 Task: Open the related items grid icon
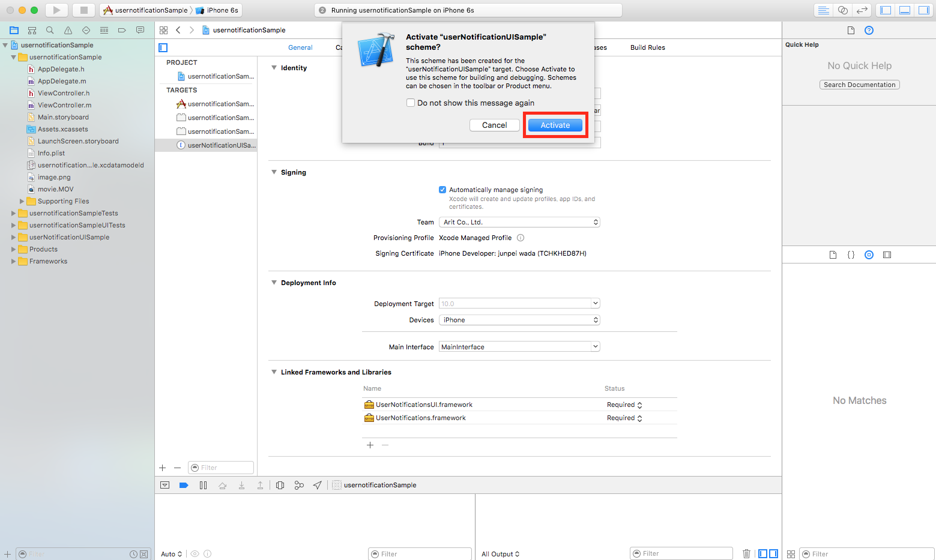coord(163,30)
